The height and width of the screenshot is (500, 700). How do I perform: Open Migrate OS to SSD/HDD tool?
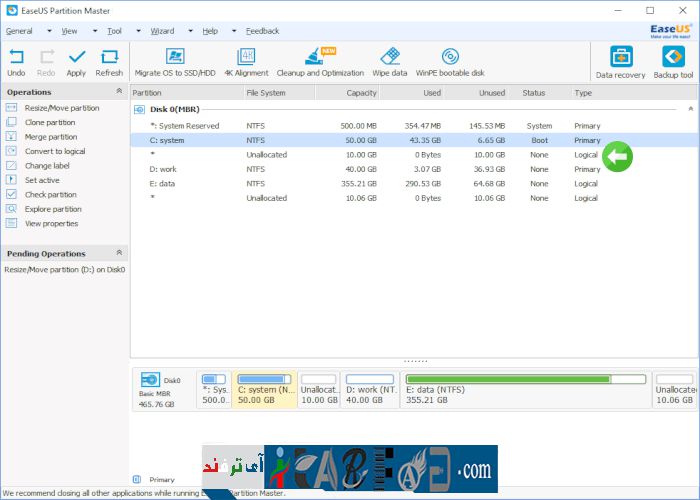175,61
